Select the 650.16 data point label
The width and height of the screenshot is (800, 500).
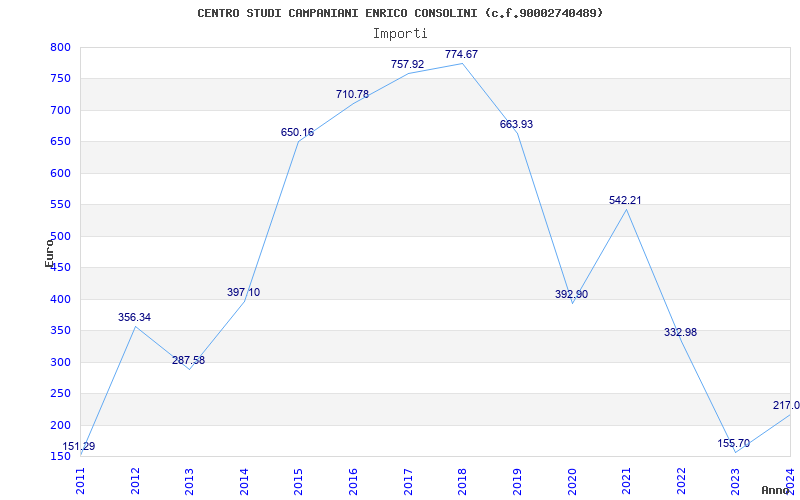(x=297, y=133)
